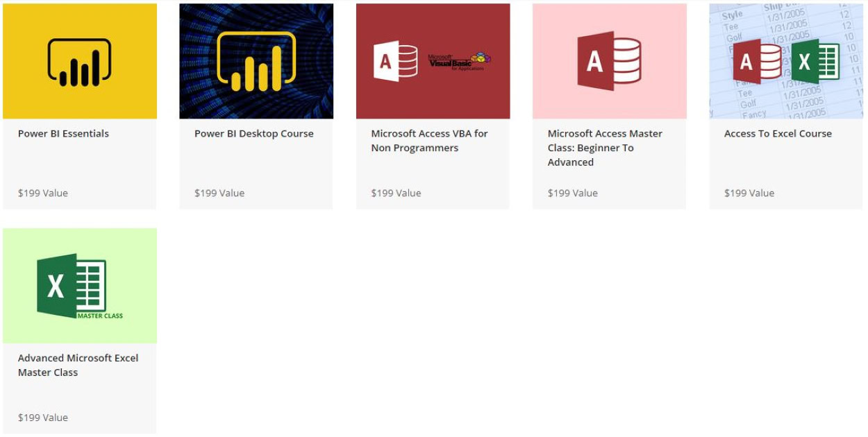This screenshot has height=437, width=868.
Task: Click the $199 Value text under the Excel Master Class
Action: (x=42, y=418)
